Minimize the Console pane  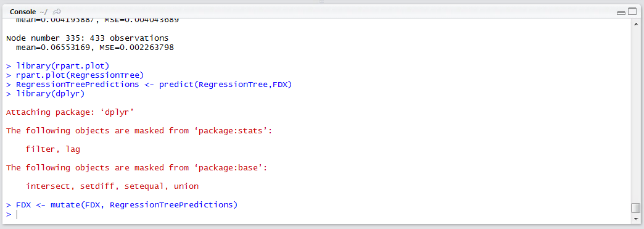(x=621, y=12)
